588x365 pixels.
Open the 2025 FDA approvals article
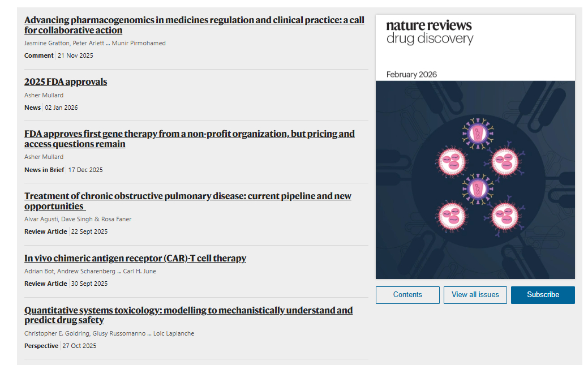click(66, 82)
